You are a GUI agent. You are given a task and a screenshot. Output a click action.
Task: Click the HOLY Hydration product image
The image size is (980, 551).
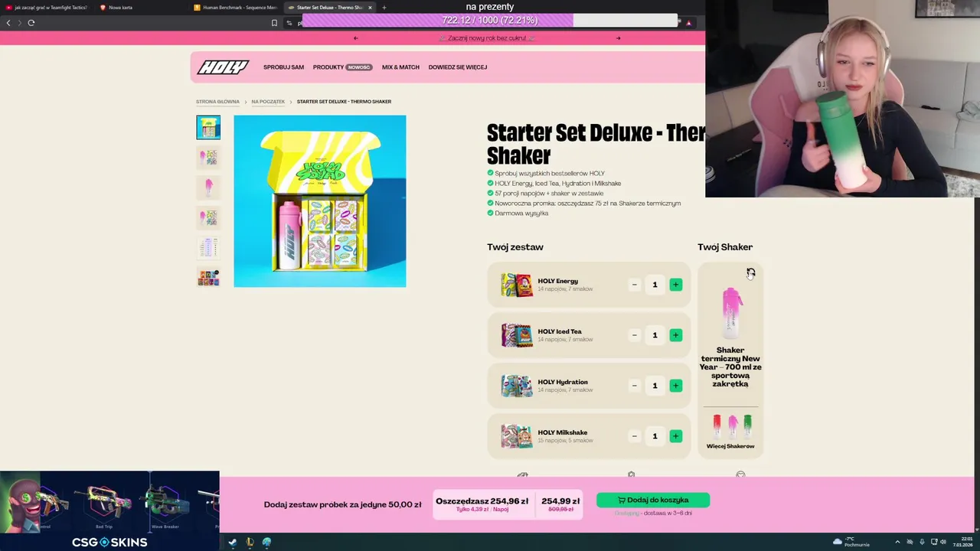pos(517,386)
